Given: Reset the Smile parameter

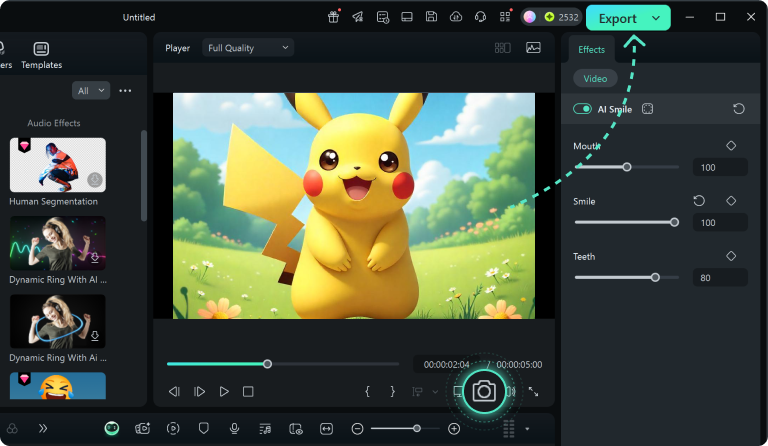Looking at the screenshot, I should 699,201.
